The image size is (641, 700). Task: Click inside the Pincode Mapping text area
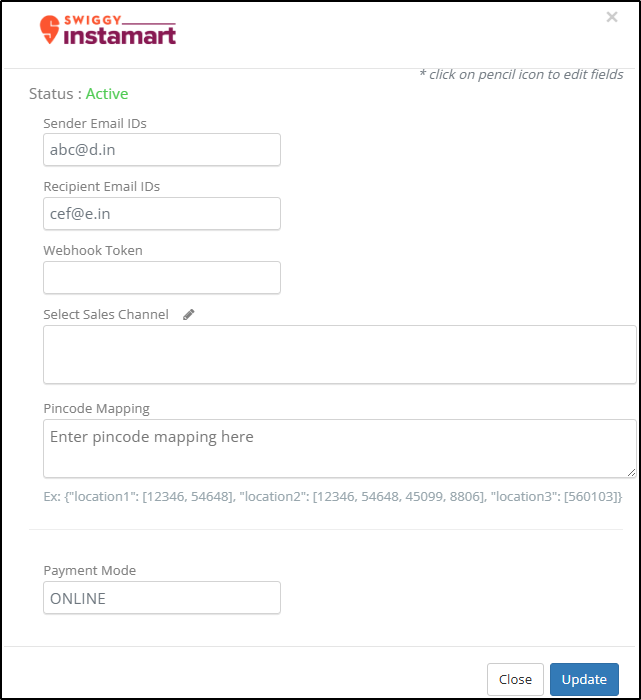click(339, 448)
